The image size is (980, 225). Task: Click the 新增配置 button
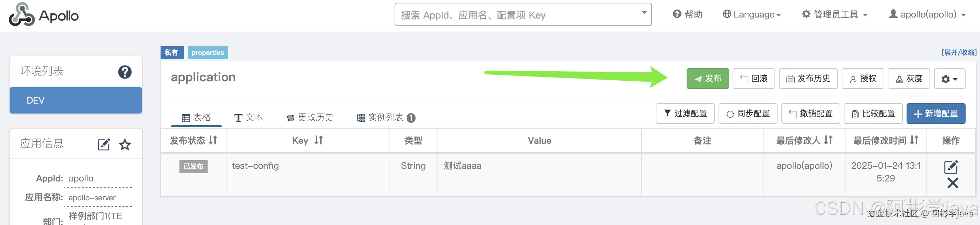pyautogui.click(x=935, y=114)
